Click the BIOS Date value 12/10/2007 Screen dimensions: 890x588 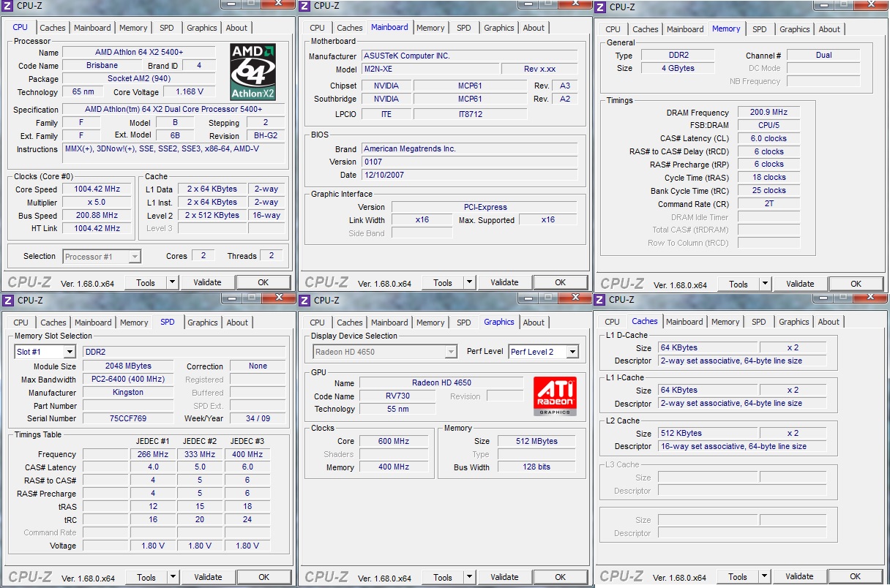[x=469, y=176]
